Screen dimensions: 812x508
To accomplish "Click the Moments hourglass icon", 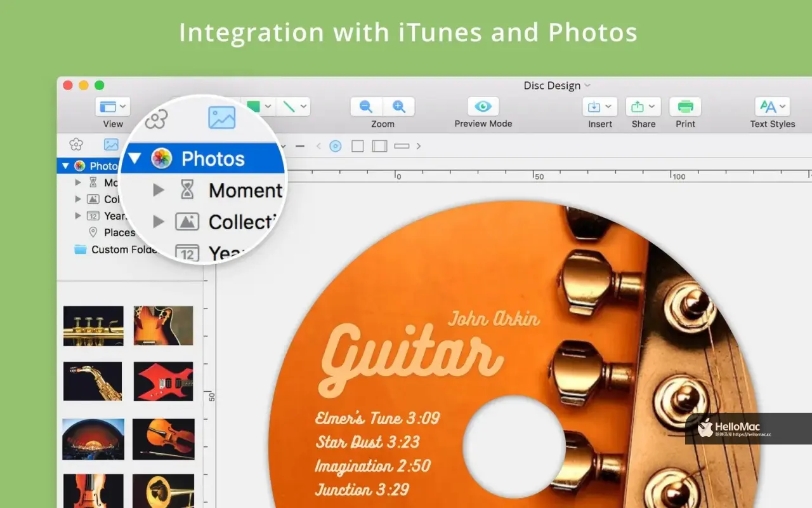I will [93, 182].
